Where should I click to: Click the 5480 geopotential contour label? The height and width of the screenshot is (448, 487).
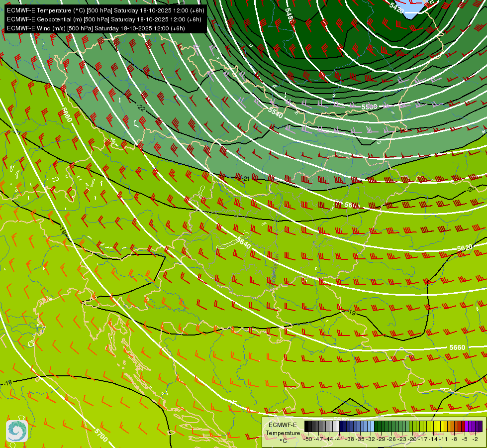pyautogui.click(x=289, y=15)
